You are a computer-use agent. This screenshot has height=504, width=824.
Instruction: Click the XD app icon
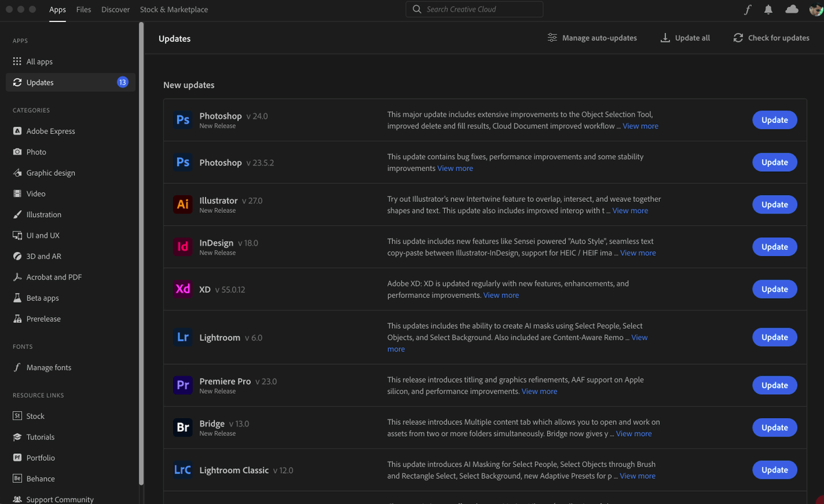(183, 289)
